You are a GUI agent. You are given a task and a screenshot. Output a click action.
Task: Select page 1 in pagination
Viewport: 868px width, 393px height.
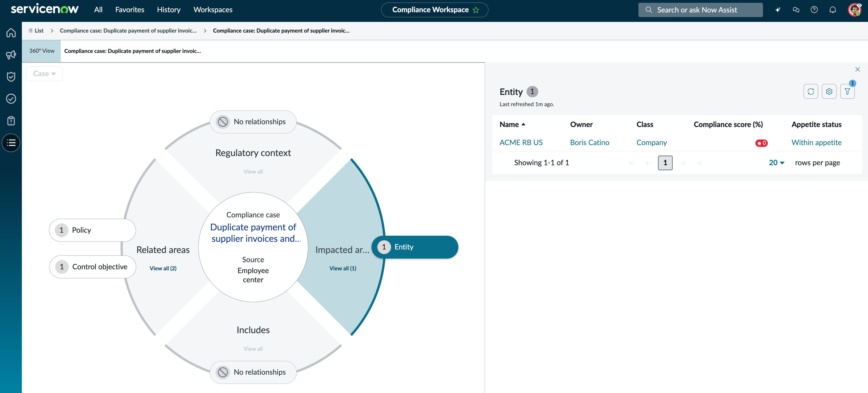tap(665, 163)
